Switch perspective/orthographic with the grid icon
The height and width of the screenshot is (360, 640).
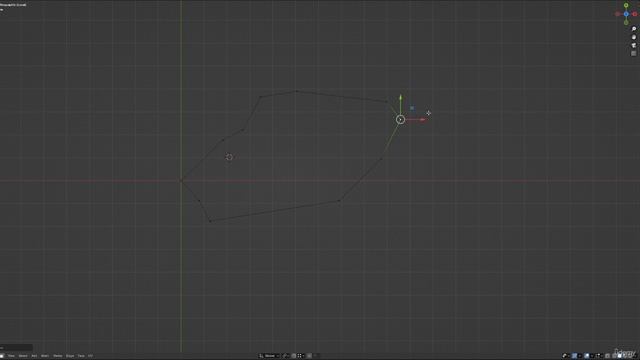634,53
